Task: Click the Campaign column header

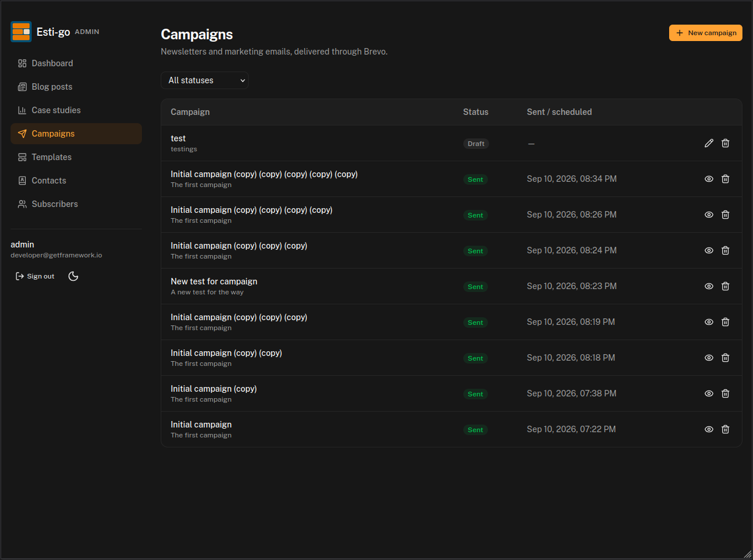Action: click(x=190, y=112)
